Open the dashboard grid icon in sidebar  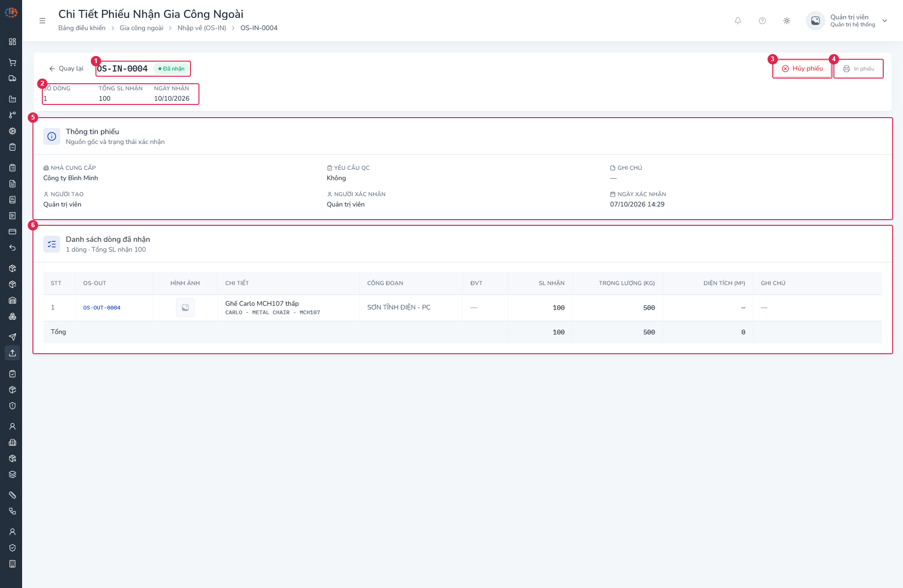point(13,42)
